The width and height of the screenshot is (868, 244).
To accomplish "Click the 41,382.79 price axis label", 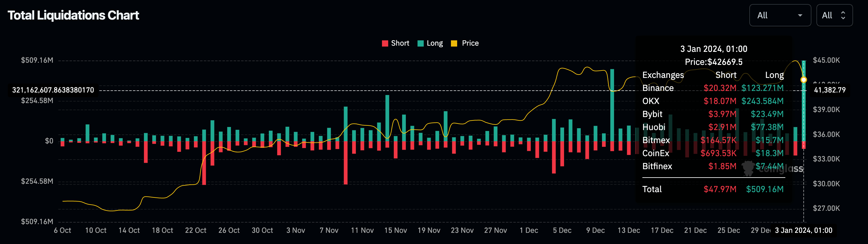I will click(829, 90).
